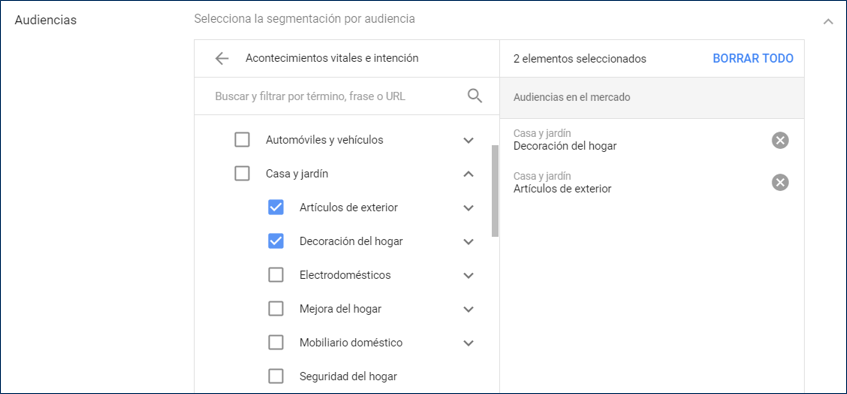
Task: Uncheck the Decoración del hogar checkbox
Action: [275, 241]
